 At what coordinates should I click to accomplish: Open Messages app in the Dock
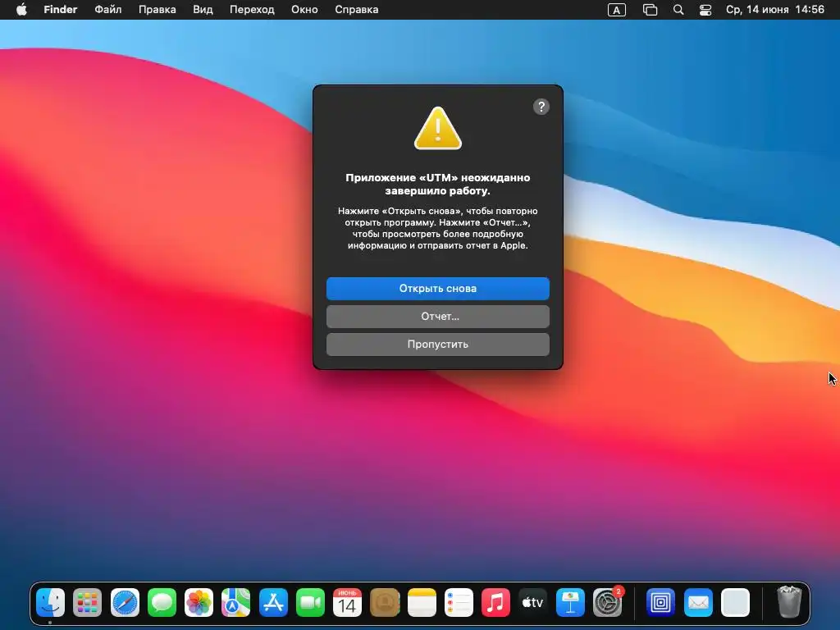coord(162,602)
